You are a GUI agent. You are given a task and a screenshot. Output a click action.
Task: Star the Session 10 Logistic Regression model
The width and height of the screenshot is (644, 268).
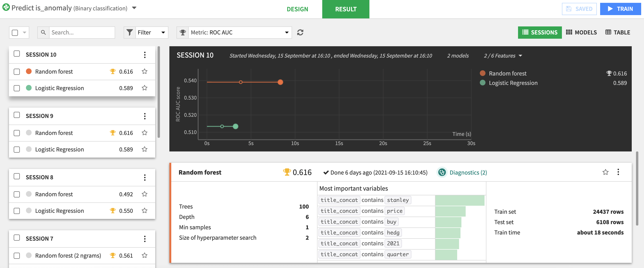click(145, 88)
